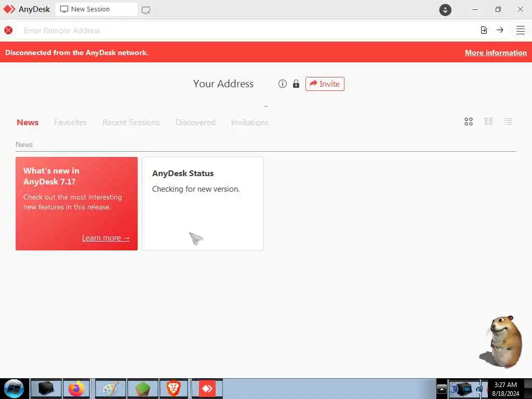
Task: Open the New Session tab
Action: (96, 9)
